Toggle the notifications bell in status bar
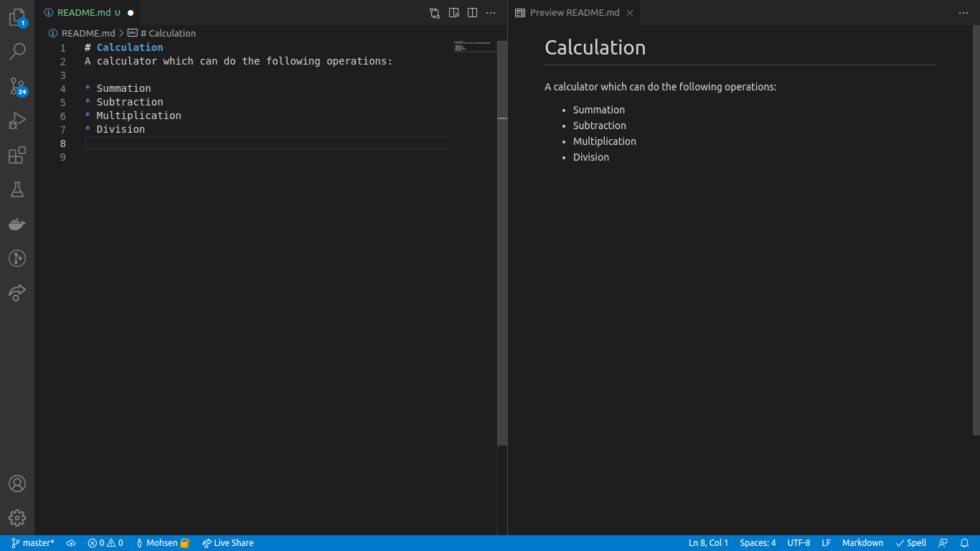980x551 pixels. click(x=965, y=543)
